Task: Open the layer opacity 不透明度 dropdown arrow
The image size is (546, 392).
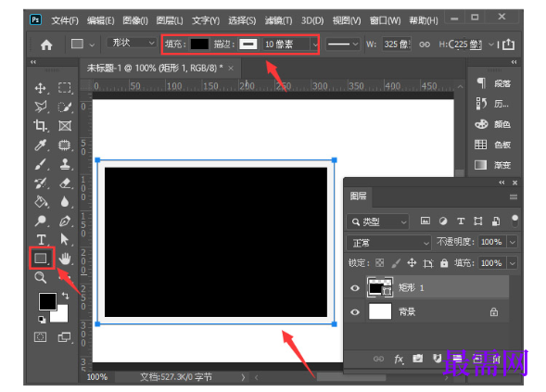Action: (x=513, y=242)
